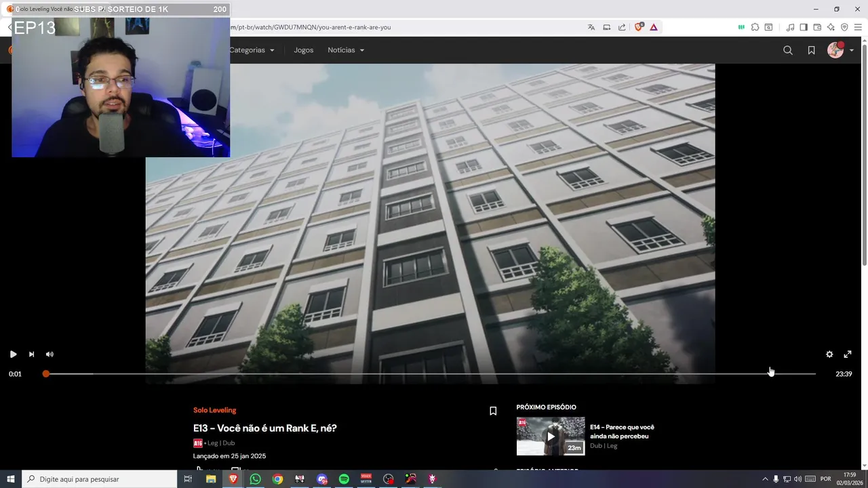
Task: Click the system tray volume icon
Action: (x=798, y=479)
